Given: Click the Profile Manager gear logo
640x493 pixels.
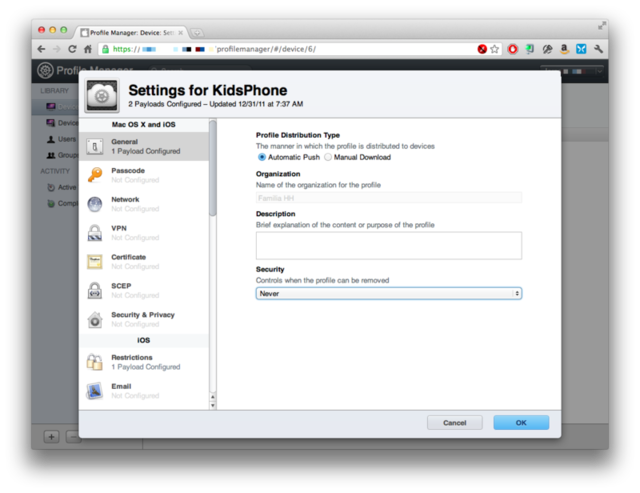Looking at the screenshot, I should (x=45, y=71).
